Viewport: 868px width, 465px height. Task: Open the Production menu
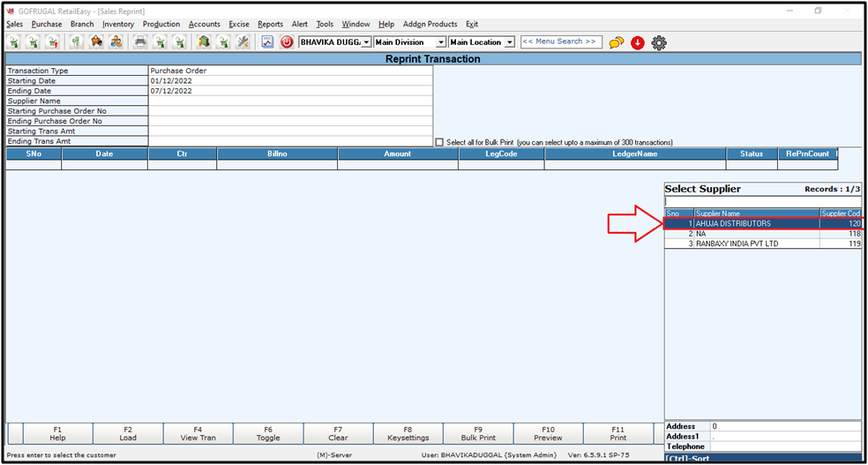click(x=161, y=25)
